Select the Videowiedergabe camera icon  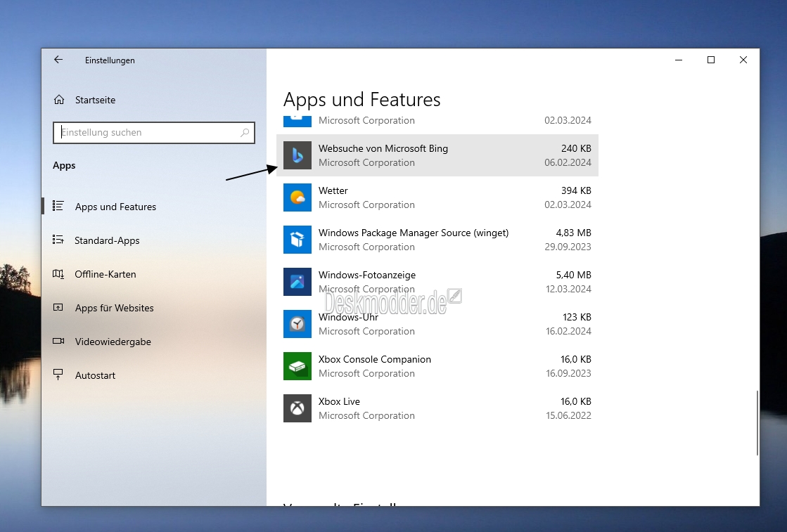tap(58, 341)
